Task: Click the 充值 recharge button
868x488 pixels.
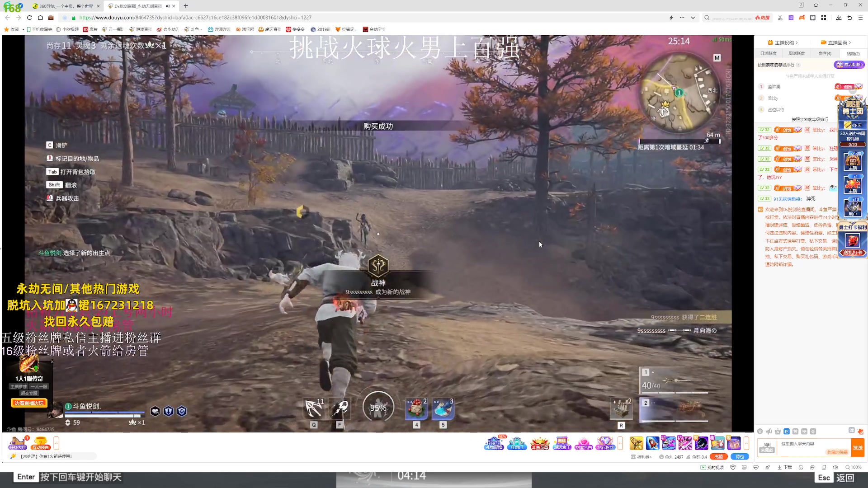Action: [718, 457]
